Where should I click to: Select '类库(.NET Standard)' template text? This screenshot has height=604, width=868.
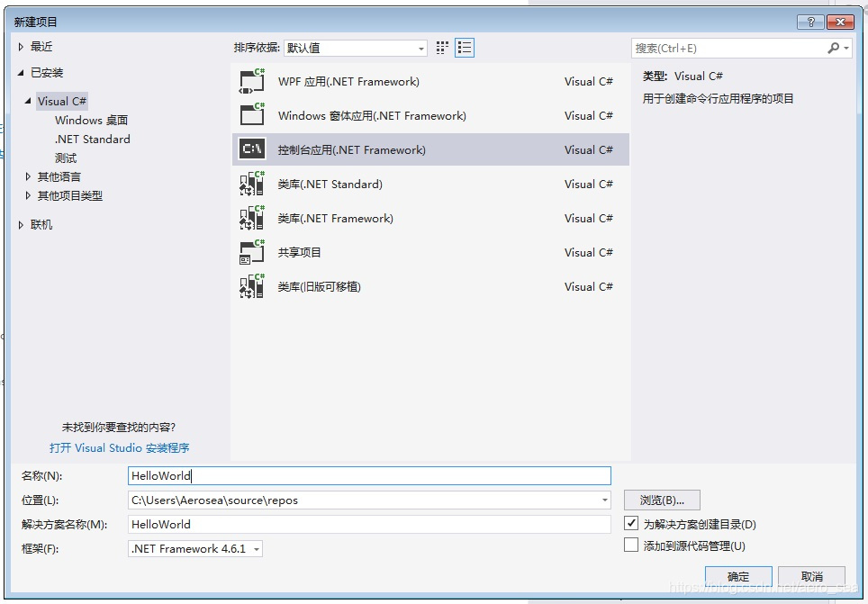pyautogui.click(x=330, y=184)
